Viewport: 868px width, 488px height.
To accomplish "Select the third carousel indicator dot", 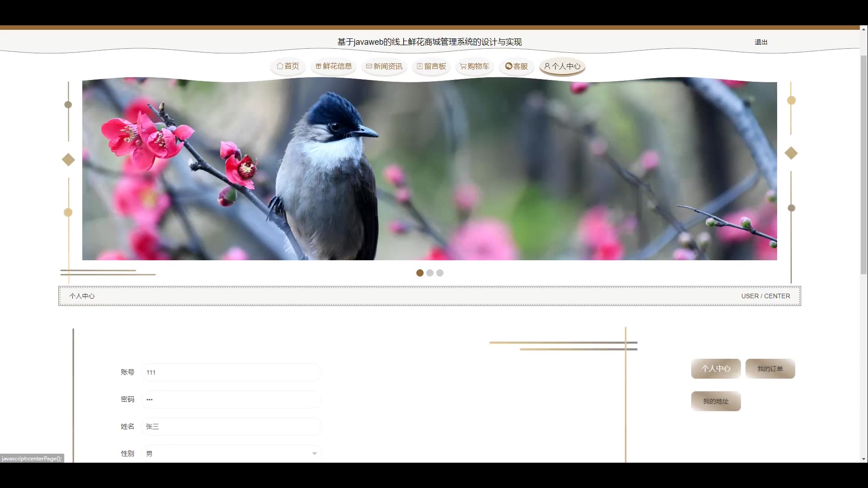I will tap(440, 273).
